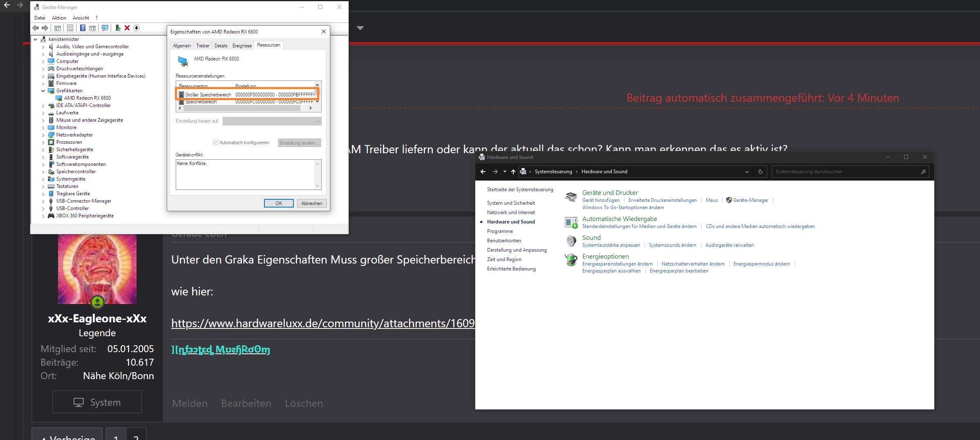Click the Forward arrow in Geräte-Manager toolbar
Viewport: 980px width, 440px height.
click(x=45, y=28)
